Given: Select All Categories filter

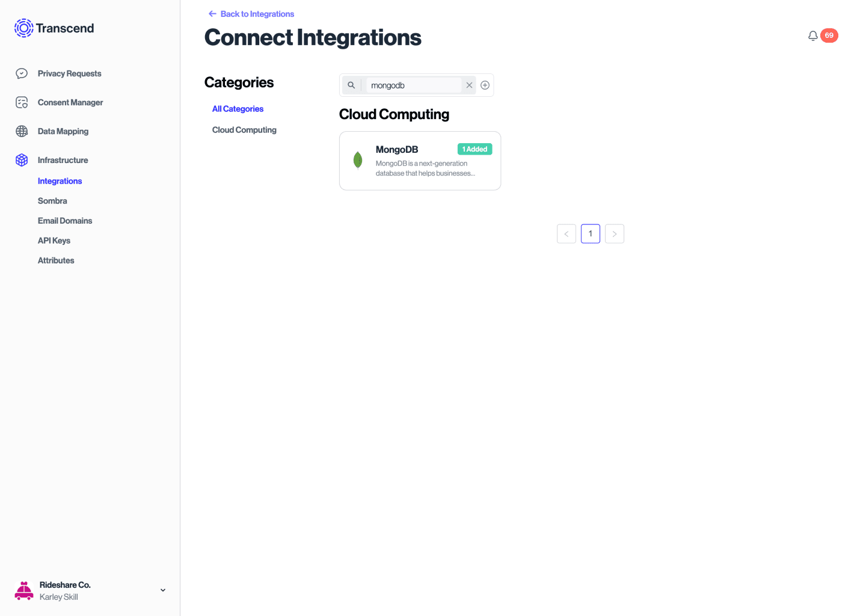Looking at the screenshot, I should (238, 109).
